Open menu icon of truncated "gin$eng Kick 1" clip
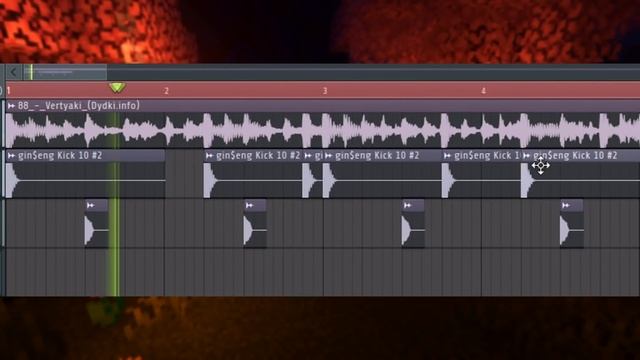The width and height of the screenshot is (640, 360). pyautogui.click(x=448, y=156)
